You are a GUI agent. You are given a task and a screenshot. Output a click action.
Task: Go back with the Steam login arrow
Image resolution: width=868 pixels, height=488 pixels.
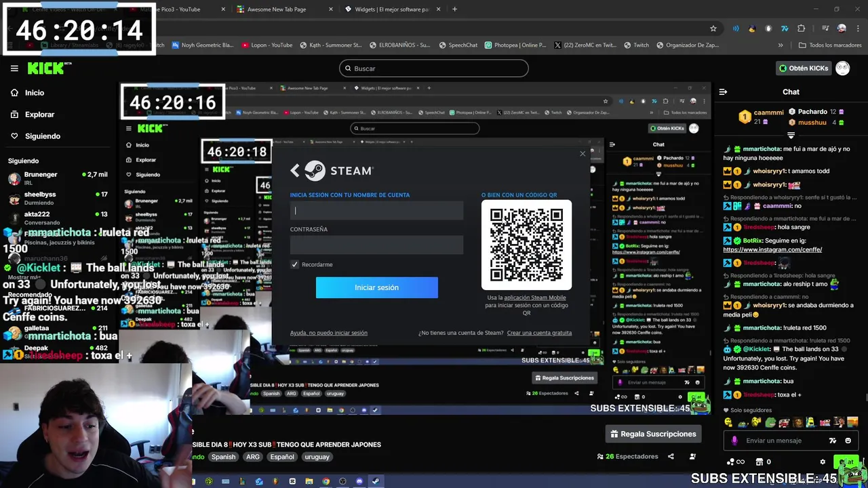[x=295, y=171]
